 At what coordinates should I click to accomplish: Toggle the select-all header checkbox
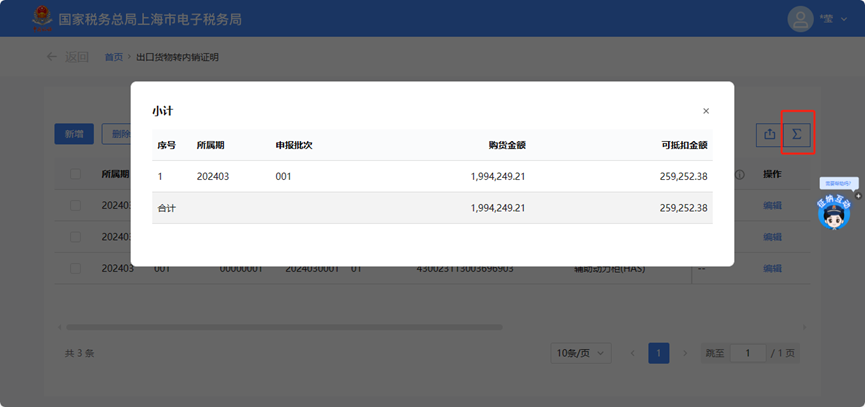point(76,174)
